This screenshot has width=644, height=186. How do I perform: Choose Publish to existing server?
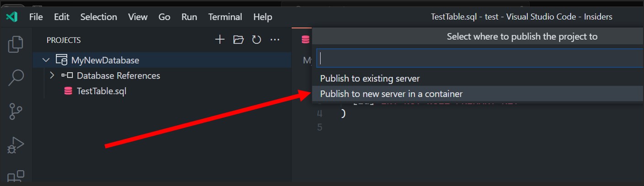tap(370, 79)
